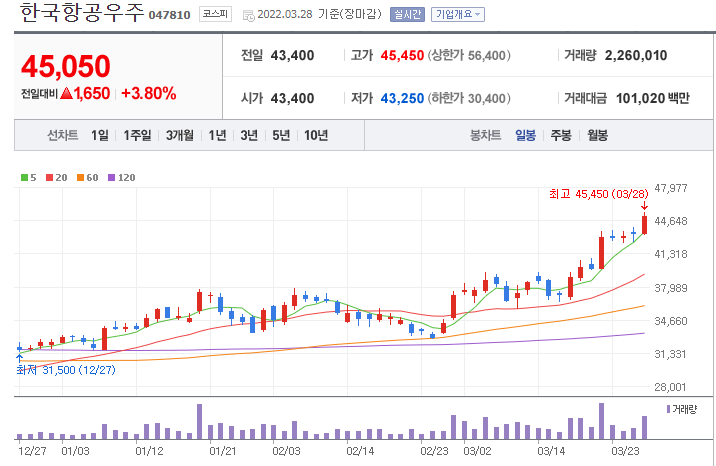Screen dimensions: 716x466
Task: Click the +3.80% change value
Action: tap(148, 94)
